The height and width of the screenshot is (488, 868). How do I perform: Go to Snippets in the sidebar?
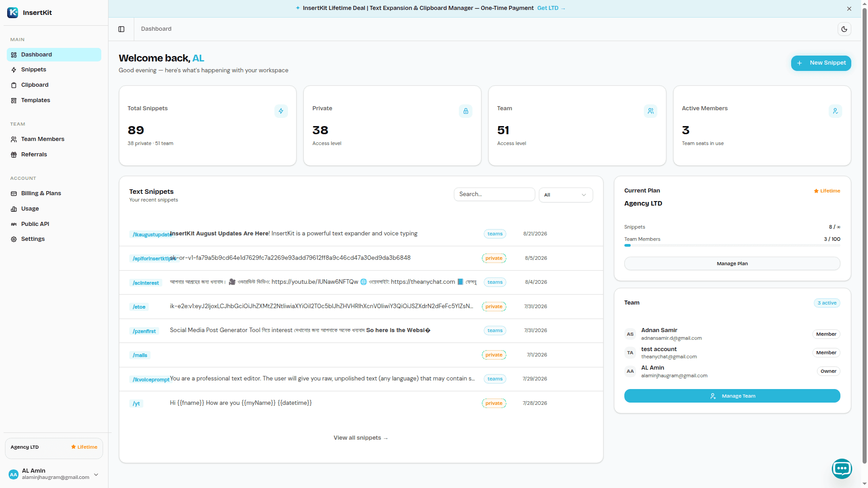click(x=54, y=70)
